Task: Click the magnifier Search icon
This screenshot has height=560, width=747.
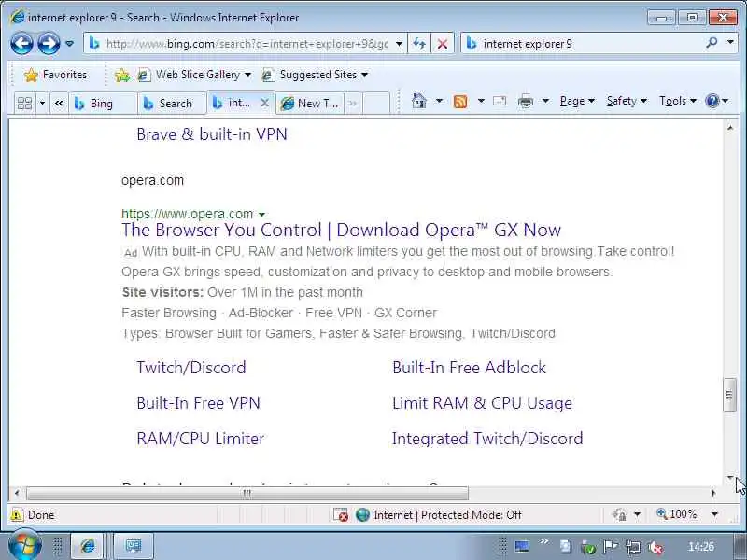Action: [712, 43]
